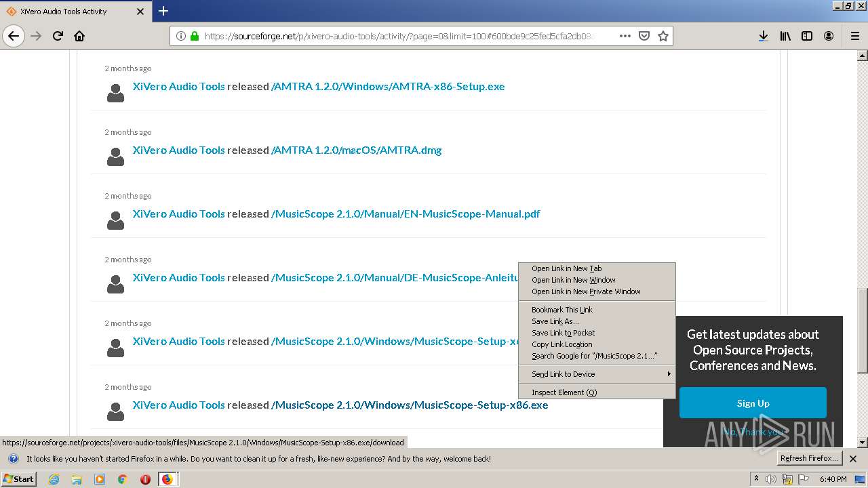Open AMTRA-x86-Setup.exe release link
Image resolution: width=868 pixels, height=488 pixels.
388,86
